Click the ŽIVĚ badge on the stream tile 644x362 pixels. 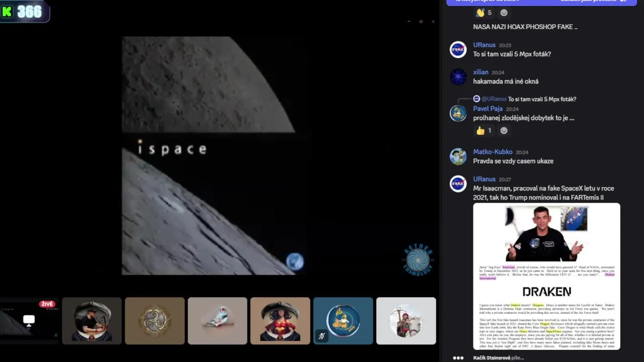coord(47,304)
